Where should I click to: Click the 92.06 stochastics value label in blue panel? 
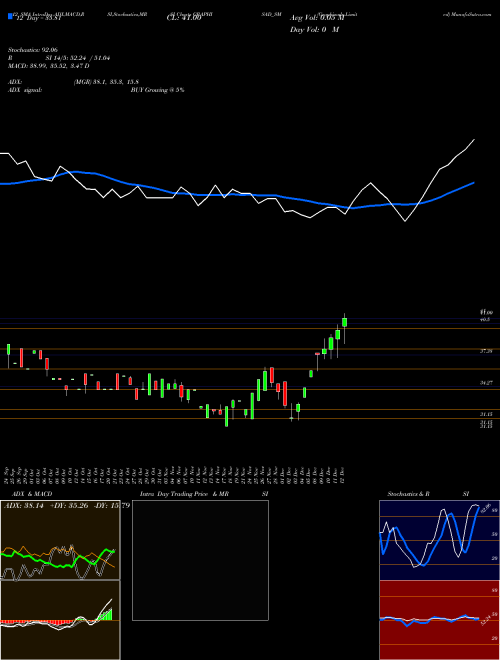pos(485,508)
